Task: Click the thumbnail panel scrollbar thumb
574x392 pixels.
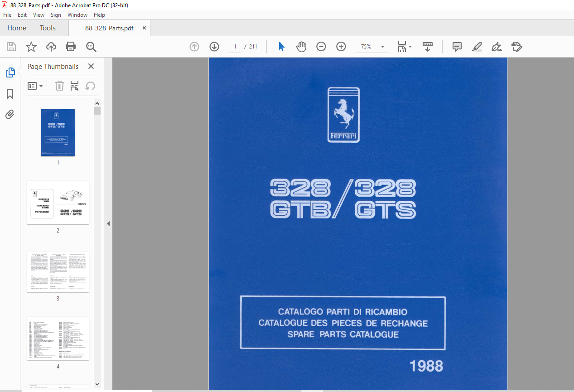Action: (x=97, y=111)
